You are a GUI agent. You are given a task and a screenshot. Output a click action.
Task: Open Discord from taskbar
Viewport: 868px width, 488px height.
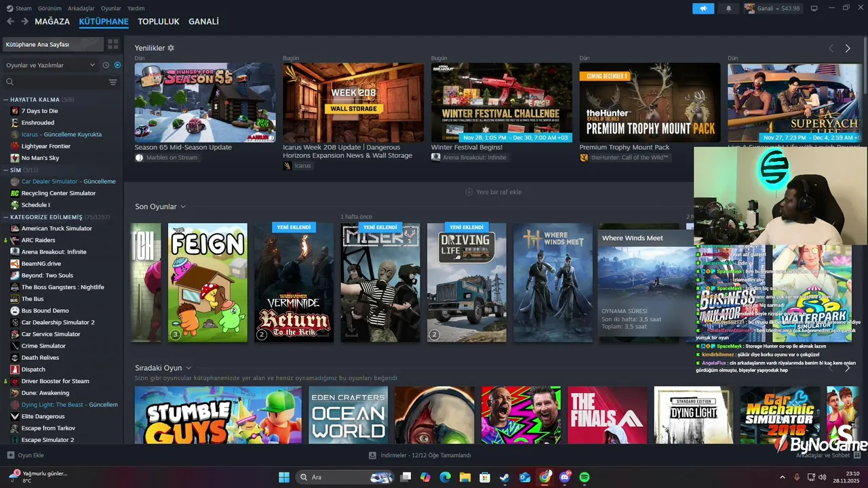coord(565,477)
